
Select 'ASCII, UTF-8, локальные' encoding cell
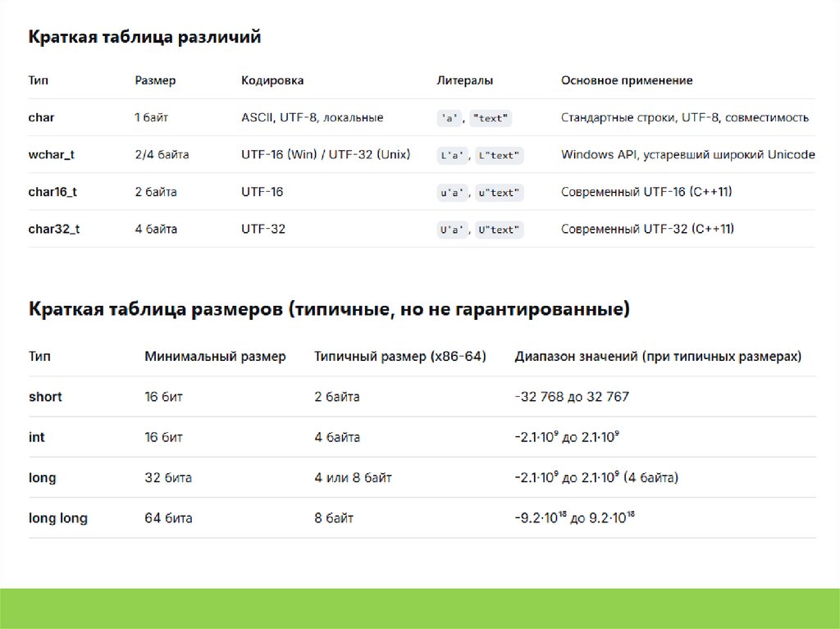pyautogui.click(x=312, y=117)
